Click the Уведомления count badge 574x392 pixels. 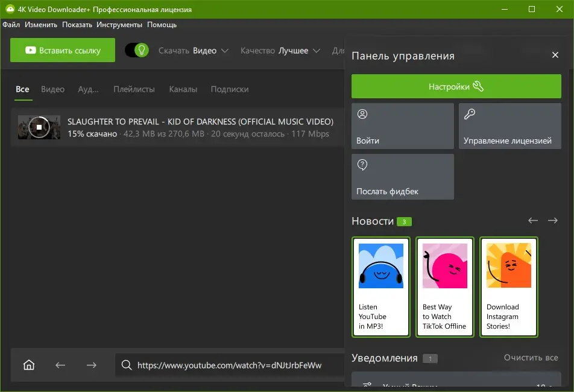pyautogui.click(x=430, y=359)
